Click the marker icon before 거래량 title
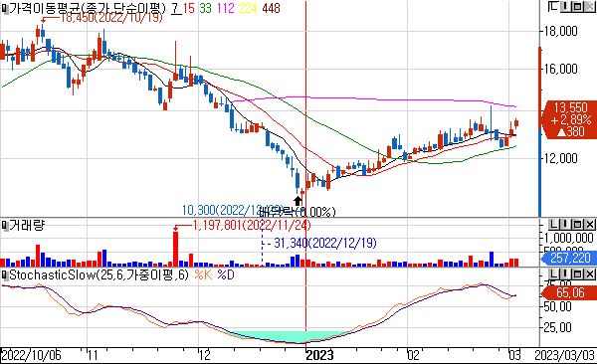The width and height of the screenshot is (597, 364). pyautogui.click(x=5, y=226)
